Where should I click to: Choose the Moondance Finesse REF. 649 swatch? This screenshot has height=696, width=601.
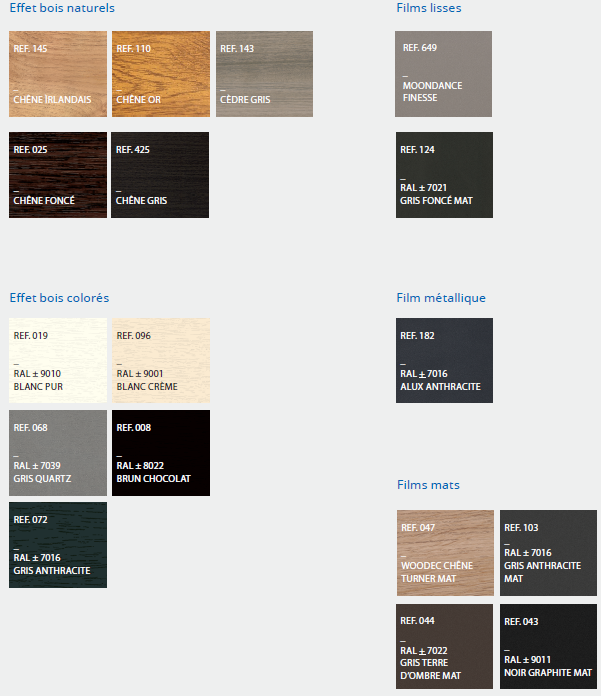pyautogui.click(x=444, y=74)
